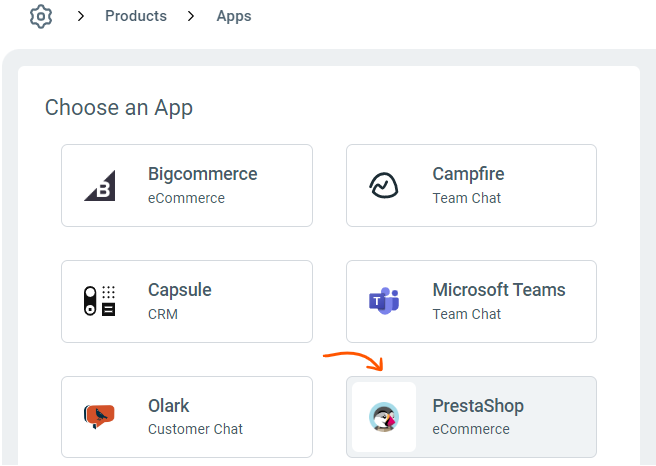This screenshot has height=466, width=656.
Task: Click the Customer Chat label under Olark
Action: (x=196, y=429)
